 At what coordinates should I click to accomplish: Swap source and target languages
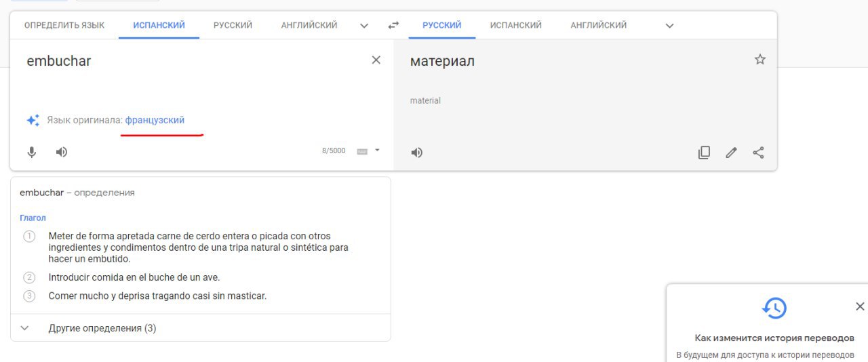click(x=393, y=26)
